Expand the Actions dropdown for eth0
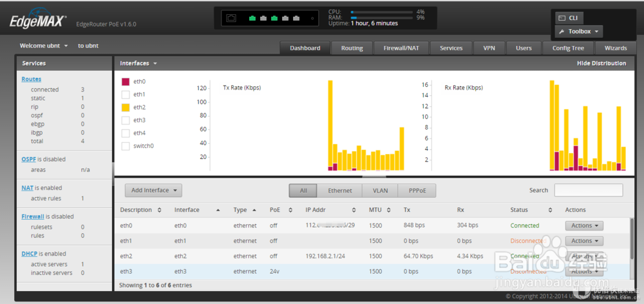This screenshot has height=304, width=644. (584, 225)
